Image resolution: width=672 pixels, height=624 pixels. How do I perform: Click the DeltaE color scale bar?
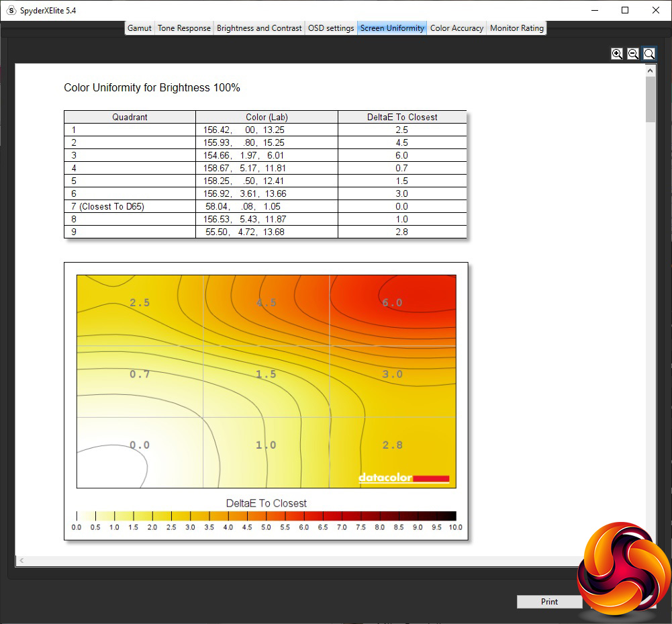[266, 516]
